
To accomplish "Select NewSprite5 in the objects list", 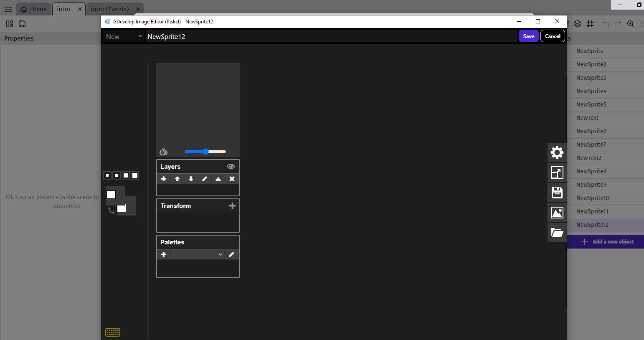I will pyautogui.click(x=592, y=104).
